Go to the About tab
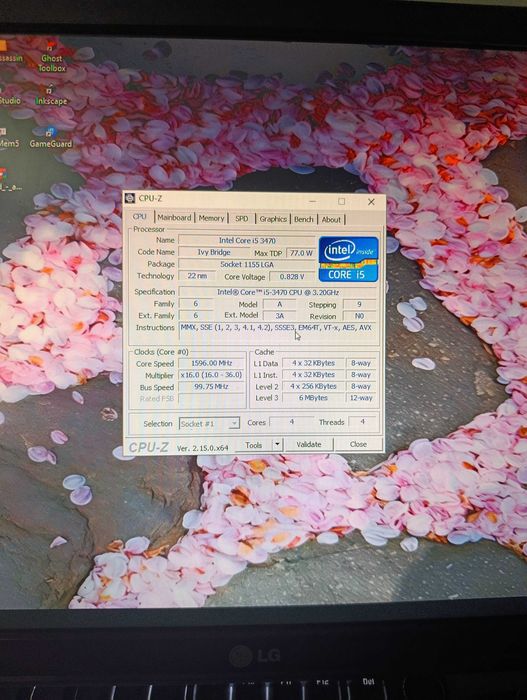Screen dimensions: 527x700 coord(331,220)
